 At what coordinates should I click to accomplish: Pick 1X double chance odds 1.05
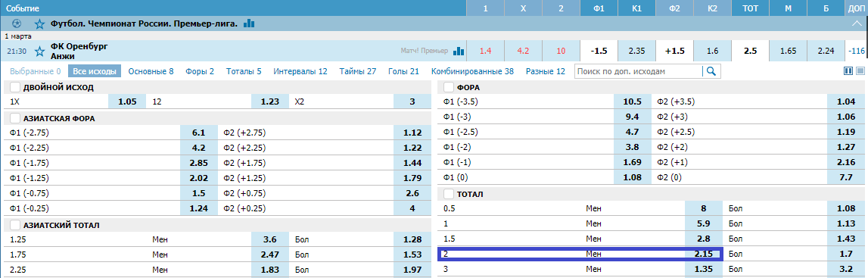(x=127, y=102)
